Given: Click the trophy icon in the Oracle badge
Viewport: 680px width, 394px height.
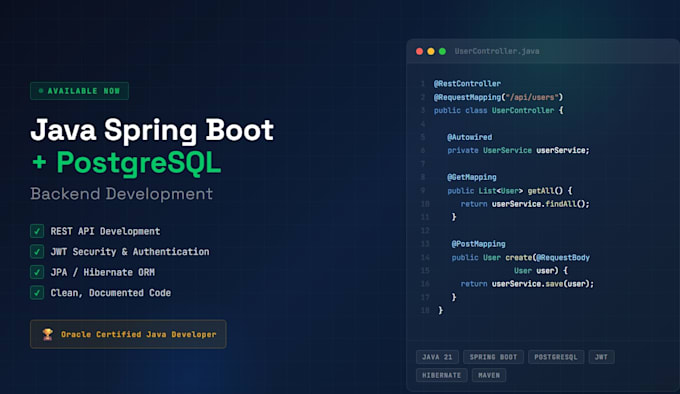Looking at the screenshot, I should pos(48,334).
